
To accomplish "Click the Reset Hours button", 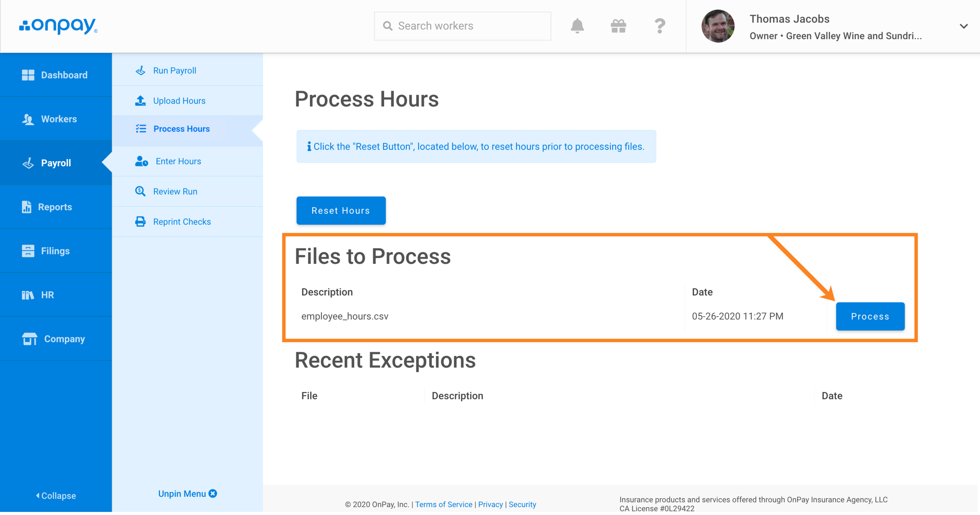I will 341,210.
